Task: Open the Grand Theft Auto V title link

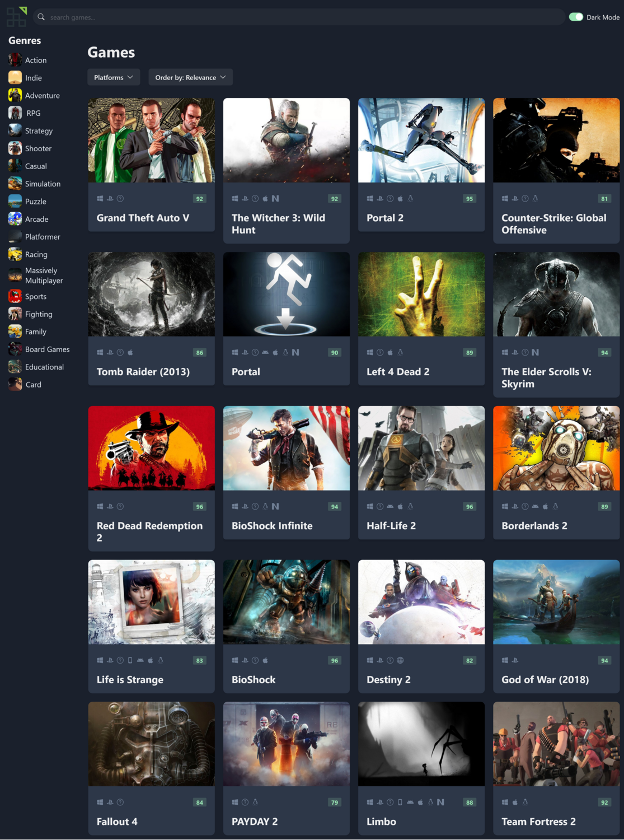Action: click(143, 218)
